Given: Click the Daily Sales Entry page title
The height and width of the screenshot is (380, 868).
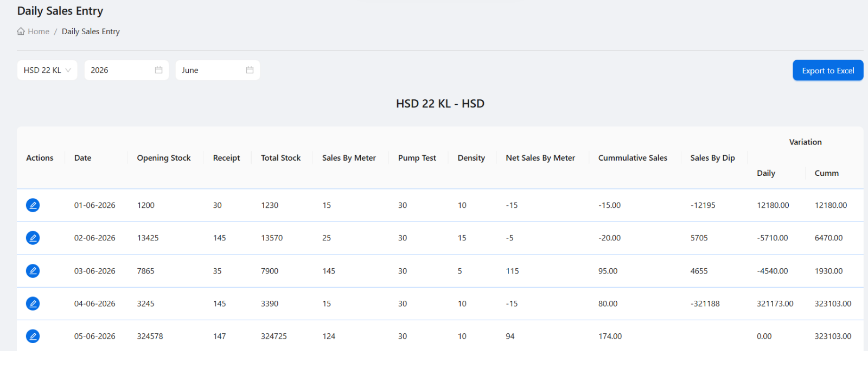Looking at the screenshot, I should 60,11.
